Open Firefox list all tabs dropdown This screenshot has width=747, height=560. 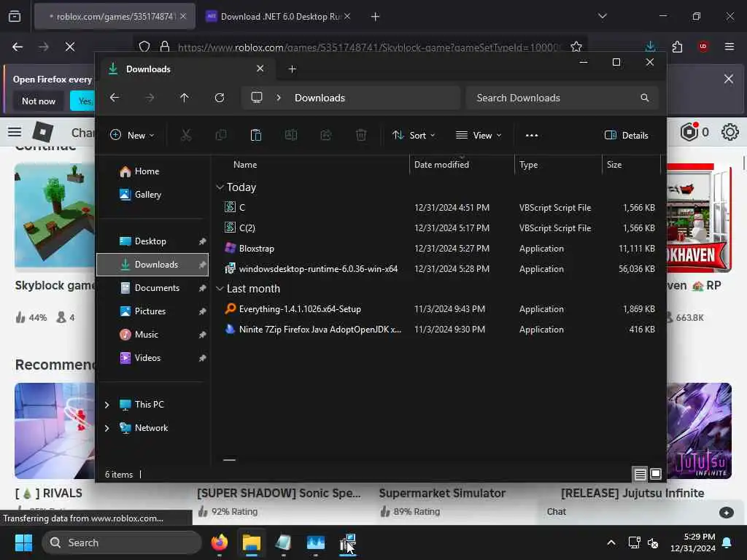tap(603, 16)
